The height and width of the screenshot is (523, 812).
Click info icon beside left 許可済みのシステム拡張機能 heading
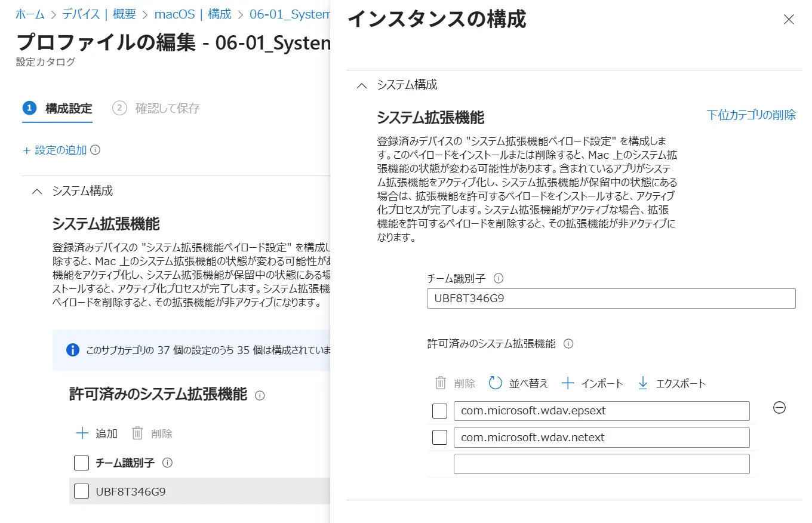click(260, 395)
